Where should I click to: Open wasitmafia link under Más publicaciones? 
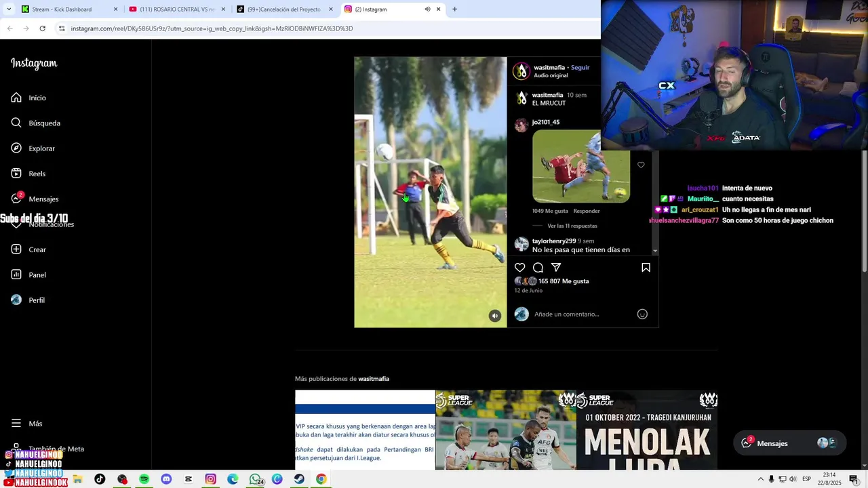(x=374, y=379)
